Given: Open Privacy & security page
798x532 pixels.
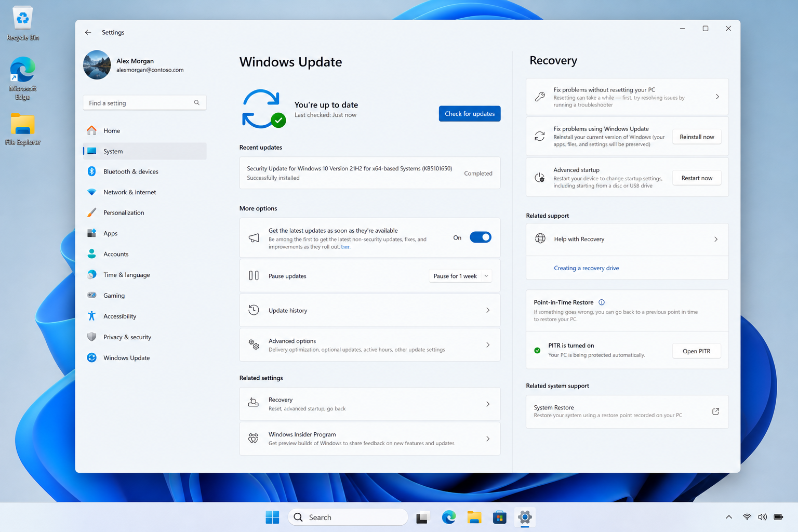Looking at the screenshot, I should (145, 337).
